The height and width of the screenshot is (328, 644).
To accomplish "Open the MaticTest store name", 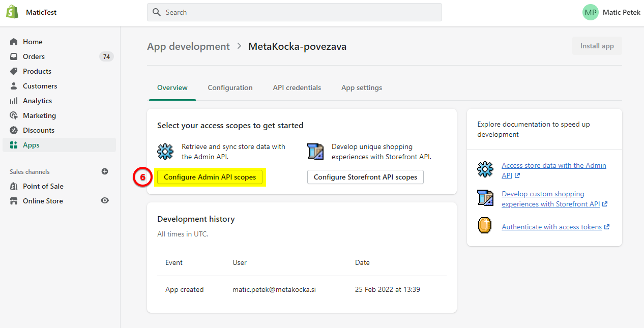I will point(41,12).
